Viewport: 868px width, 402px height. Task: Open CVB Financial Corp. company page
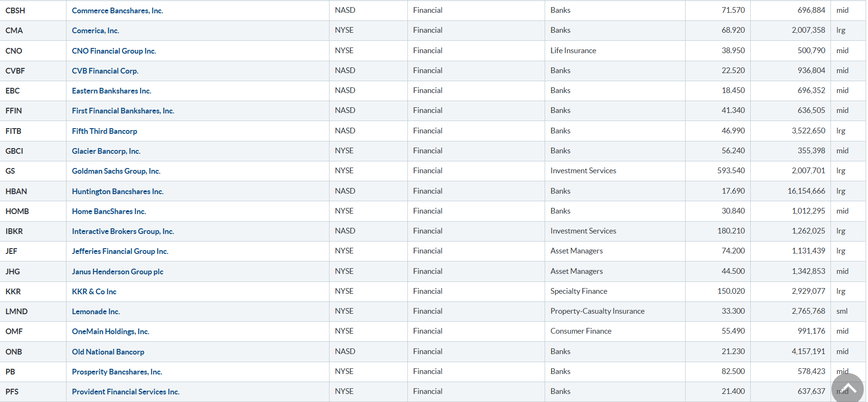105,71
